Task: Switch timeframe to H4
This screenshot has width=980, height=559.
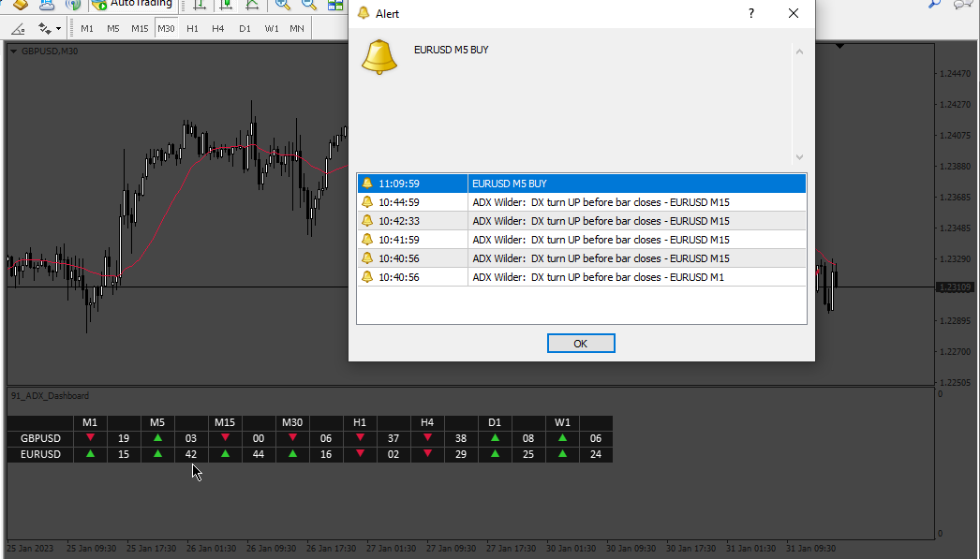Action: coord(218,29)
